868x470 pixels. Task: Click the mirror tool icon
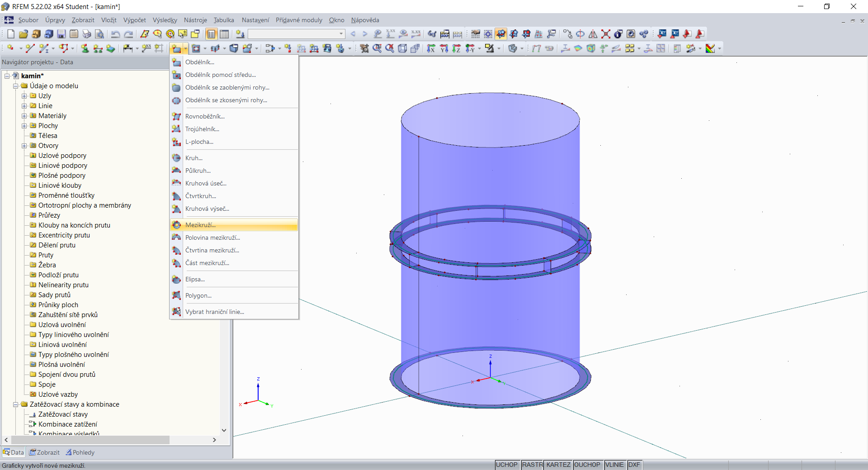pos(593,34)
